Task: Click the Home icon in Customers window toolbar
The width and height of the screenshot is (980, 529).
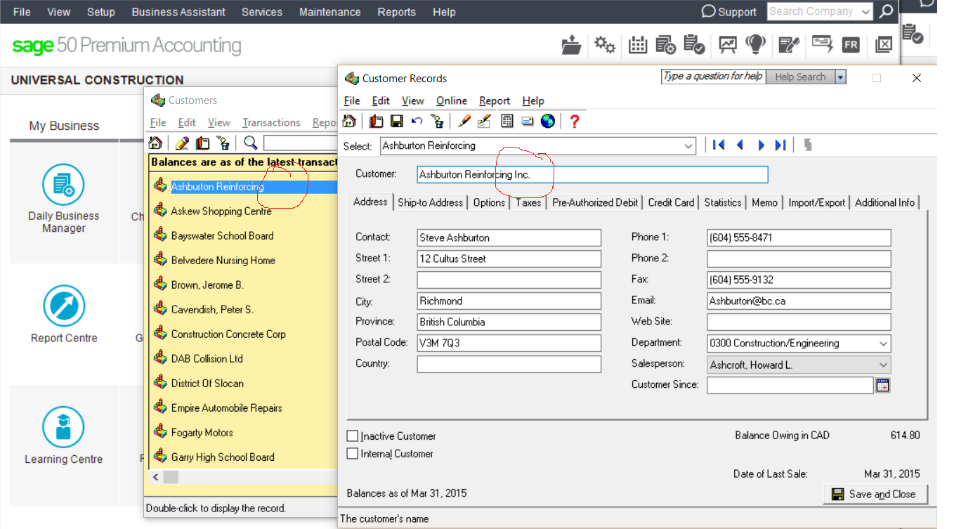Action: 156,143
